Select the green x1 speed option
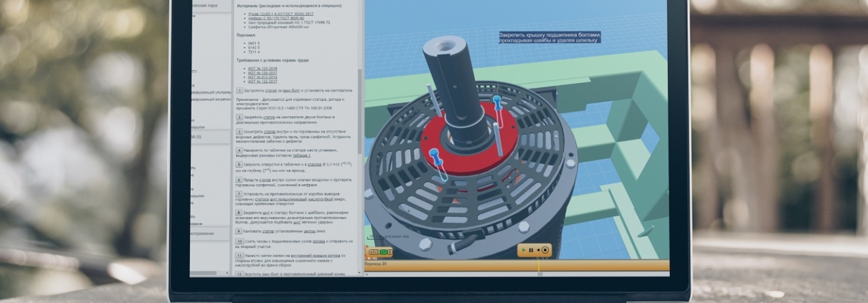The width and height of the screenshot is (868, 303). tap(383, 252)
